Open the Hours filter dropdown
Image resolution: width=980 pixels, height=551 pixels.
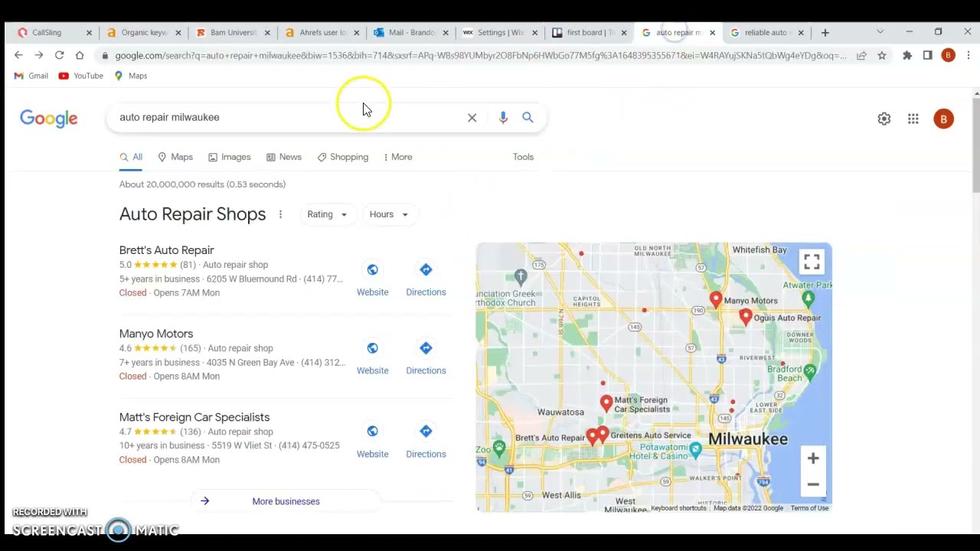388,214
